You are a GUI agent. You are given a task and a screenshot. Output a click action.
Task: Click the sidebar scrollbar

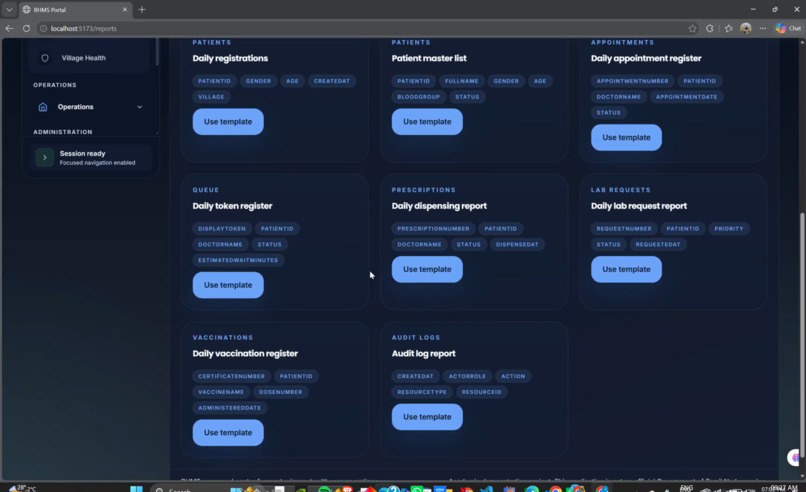(x=157, y=52)
